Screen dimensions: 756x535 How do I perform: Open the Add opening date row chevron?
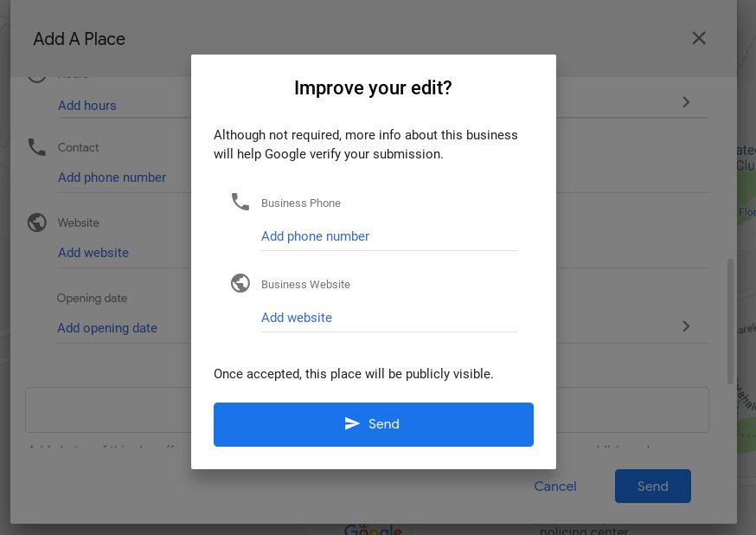coord(685,326)
